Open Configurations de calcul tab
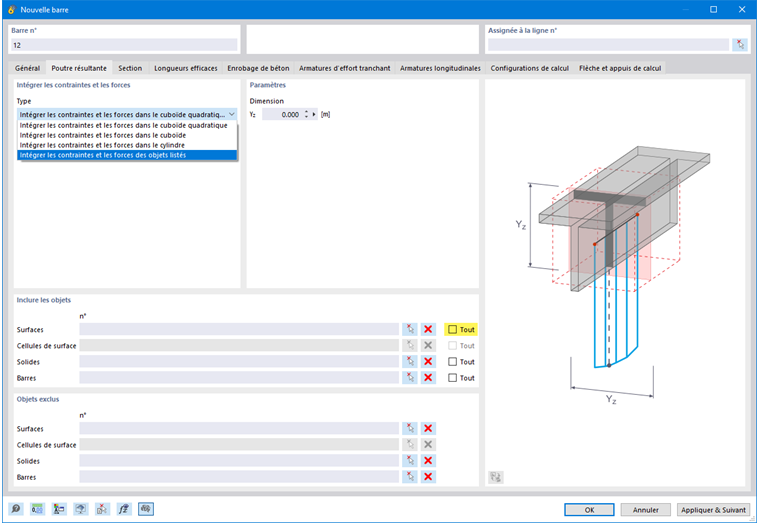760x523 pixels. coord(529,68)
